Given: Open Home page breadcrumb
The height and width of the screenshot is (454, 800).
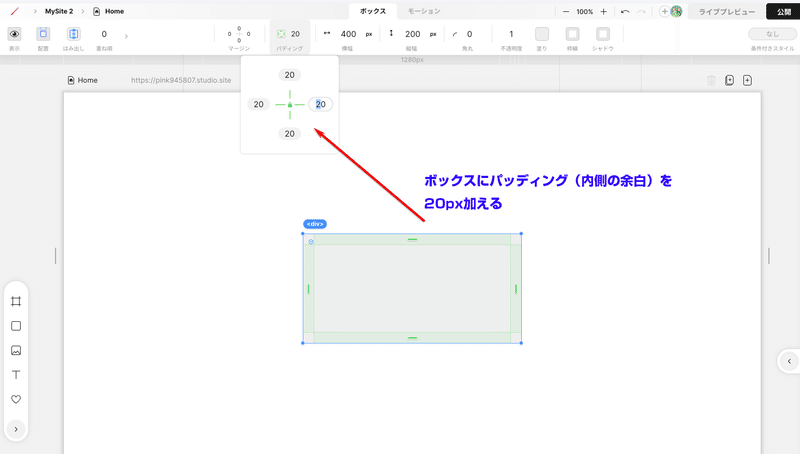Looking at the screenshot, I should coord(109,11).
